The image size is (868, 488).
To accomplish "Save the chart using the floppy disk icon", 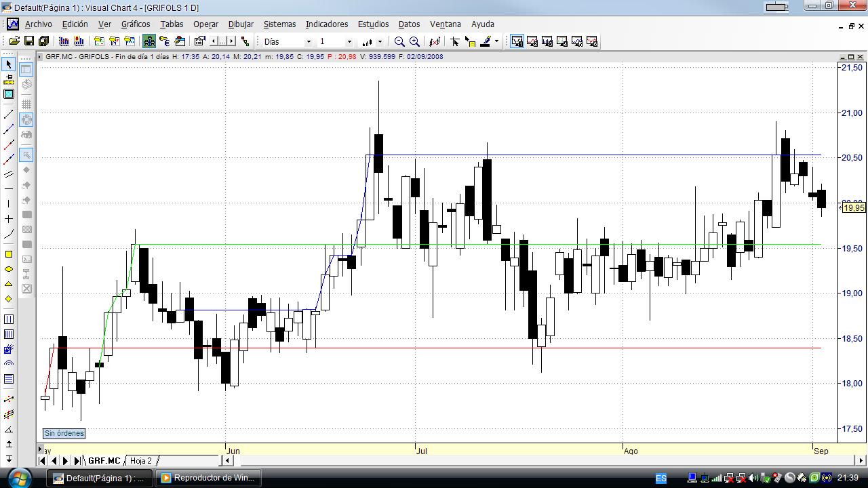I will tap(28, 41).
